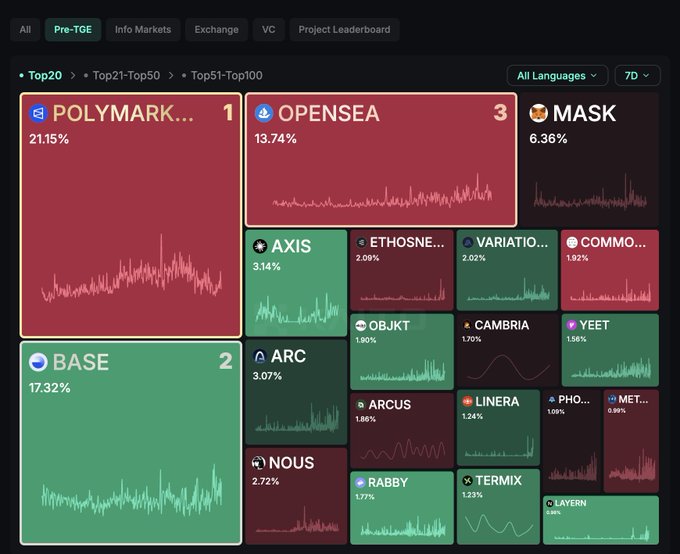The width and height of the screenshot is (680, 554).
Task: Click the rank 3 badge on OpenSea
Action: (500, 112)
